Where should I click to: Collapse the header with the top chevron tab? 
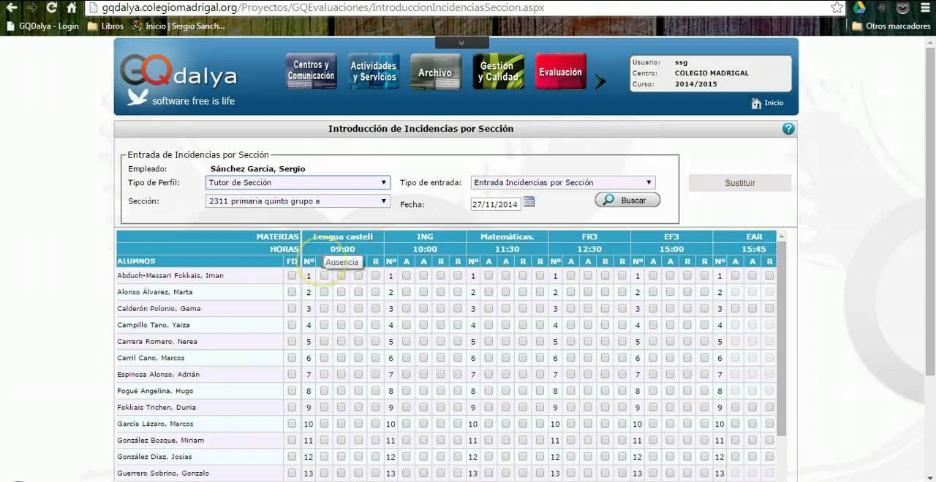461,43
